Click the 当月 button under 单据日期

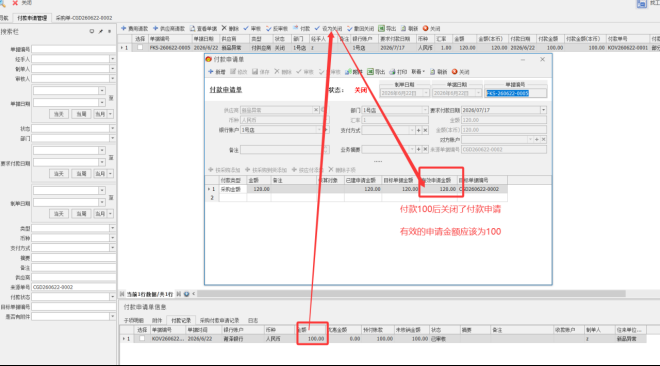click(100, 114)
